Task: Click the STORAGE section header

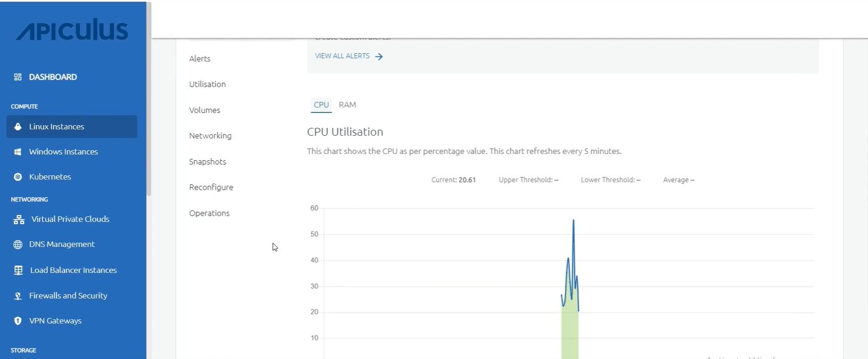Action: (23, 350)
